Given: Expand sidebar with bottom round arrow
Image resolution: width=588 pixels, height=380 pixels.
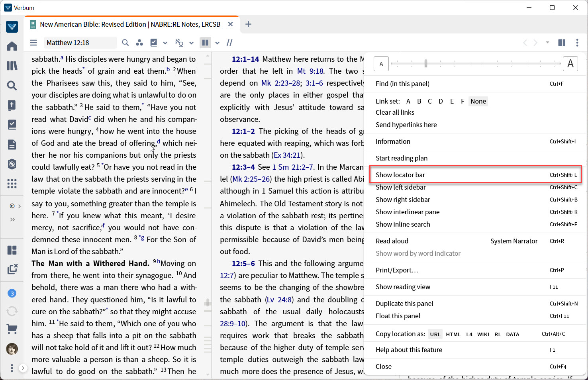Looking at the screenshot, I should click(x=23, y=368).
